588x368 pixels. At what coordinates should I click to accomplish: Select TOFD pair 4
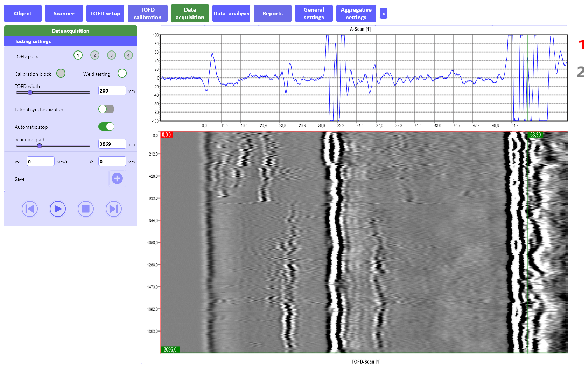[x=128, y=55]
